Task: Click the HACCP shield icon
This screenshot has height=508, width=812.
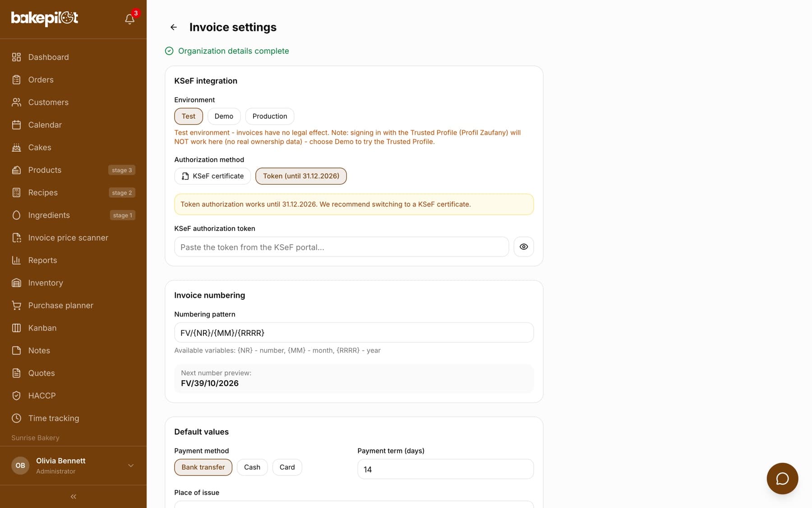Action: coord(16,396)
